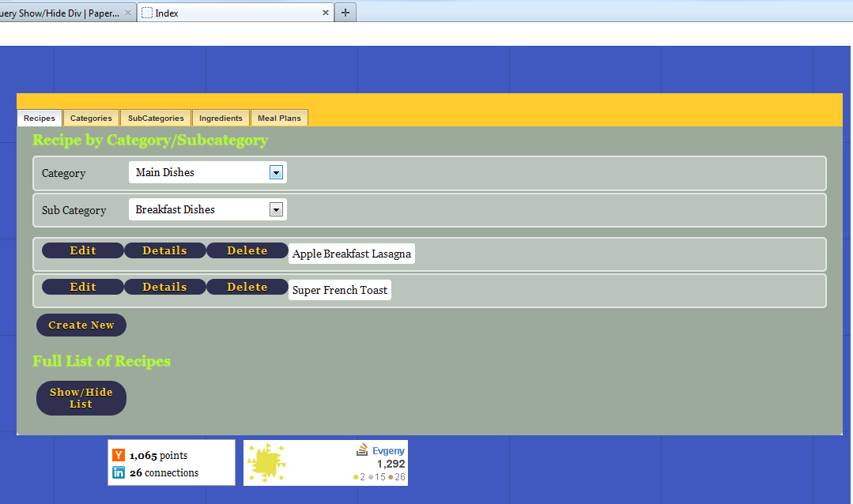Toggle the Show/Hide List button

81,397
